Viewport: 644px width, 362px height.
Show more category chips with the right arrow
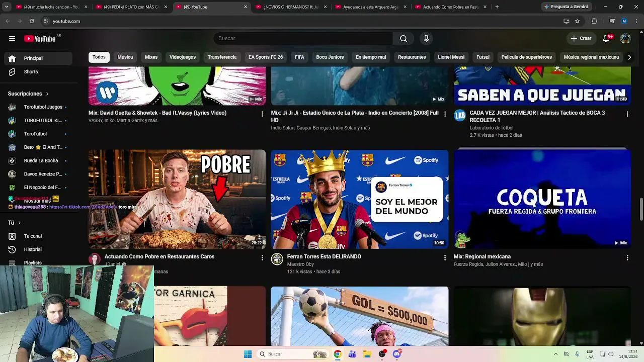tap(629, 57)
